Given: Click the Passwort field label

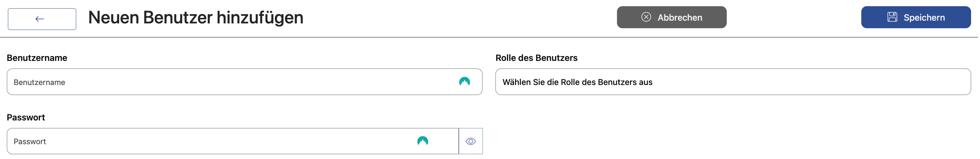Looking at the screenshot, I should click(26, 117).
